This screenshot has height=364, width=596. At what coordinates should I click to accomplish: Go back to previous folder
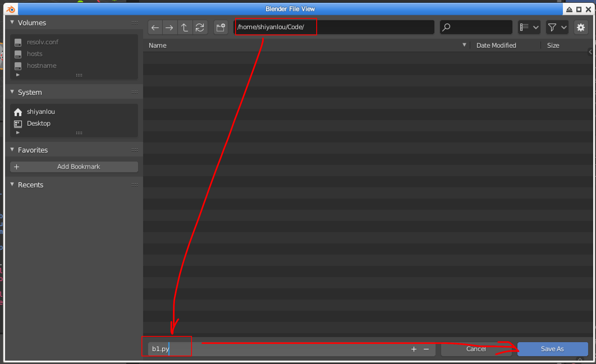(155, 27)
